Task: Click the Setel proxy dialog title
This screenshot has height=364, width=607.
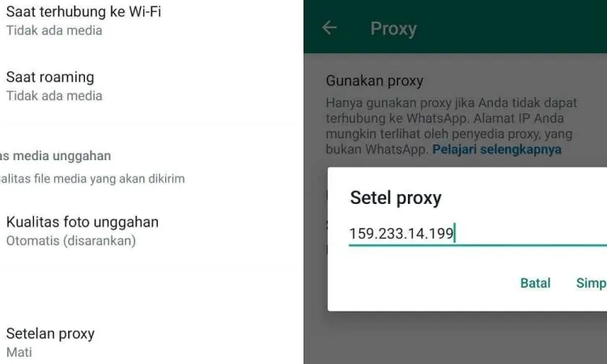Action: tap(396, 197)
